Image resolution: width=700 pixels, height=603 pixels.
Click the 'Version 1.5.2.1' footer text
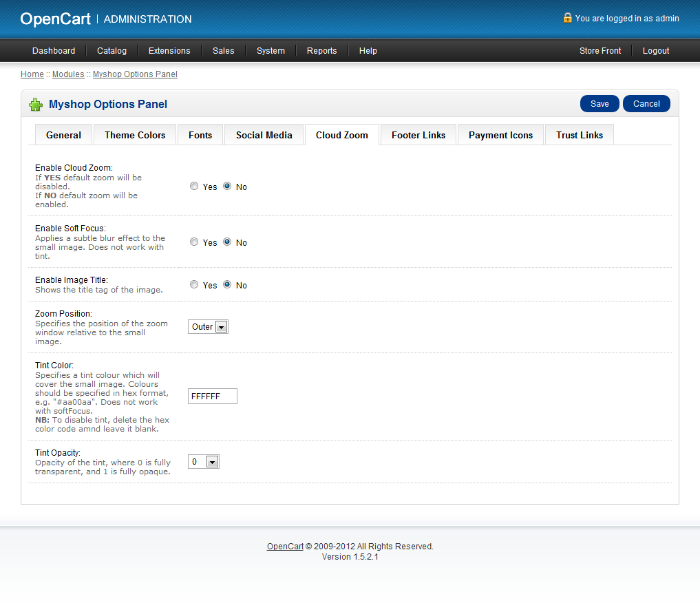(x=350, y=557)
